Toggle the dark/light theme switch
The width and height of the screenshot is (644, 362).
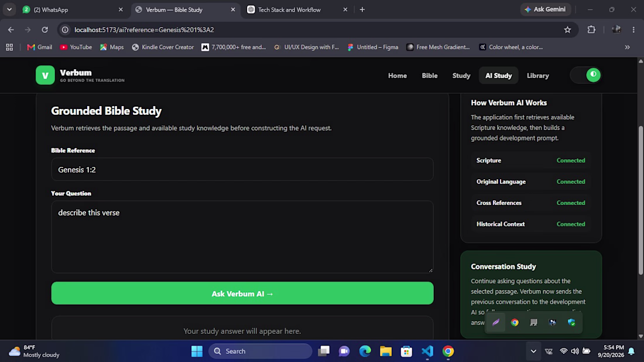pyautogui.click(x=585, y=75)
